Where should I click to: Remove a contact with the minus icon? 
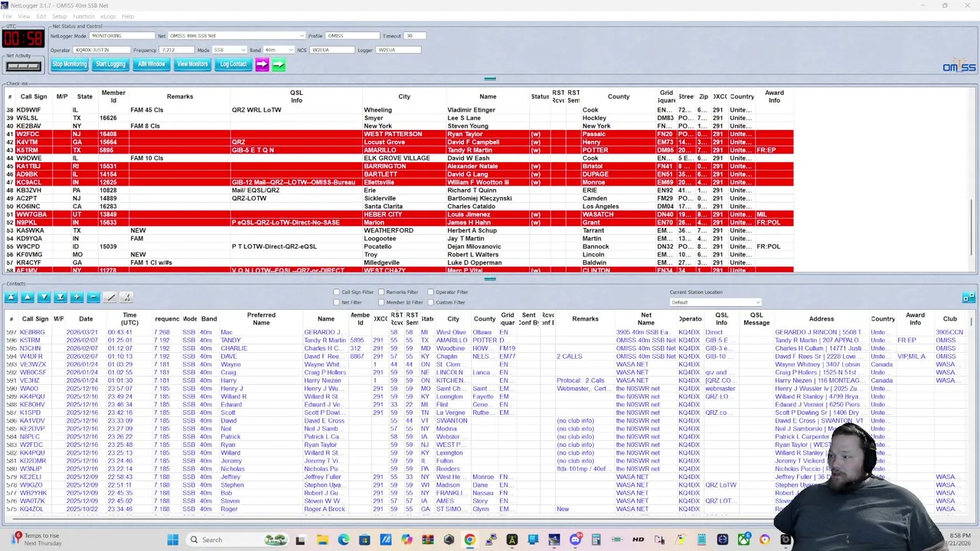pos(93,297)
